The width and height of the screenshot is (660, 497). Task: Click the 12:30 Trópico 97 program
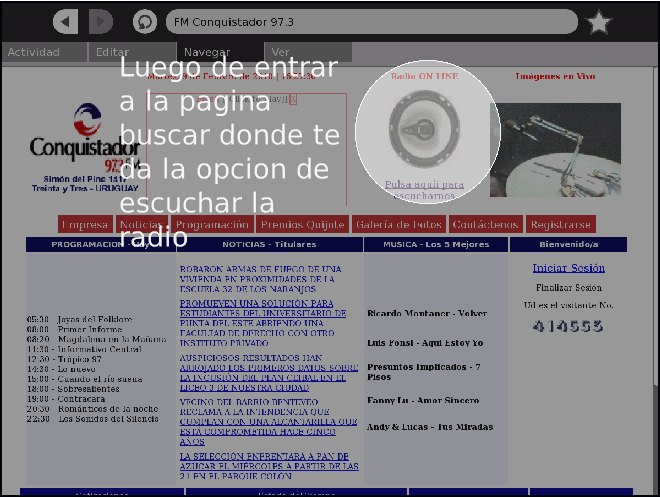coord(64,359)
